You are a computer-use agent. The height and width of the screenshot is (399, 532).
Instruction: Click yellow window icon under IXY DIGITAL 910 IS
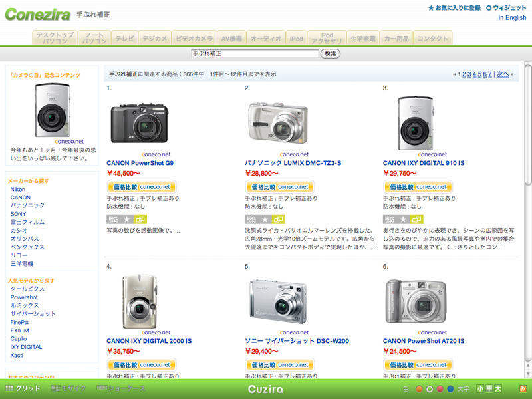tap(417, 219)
